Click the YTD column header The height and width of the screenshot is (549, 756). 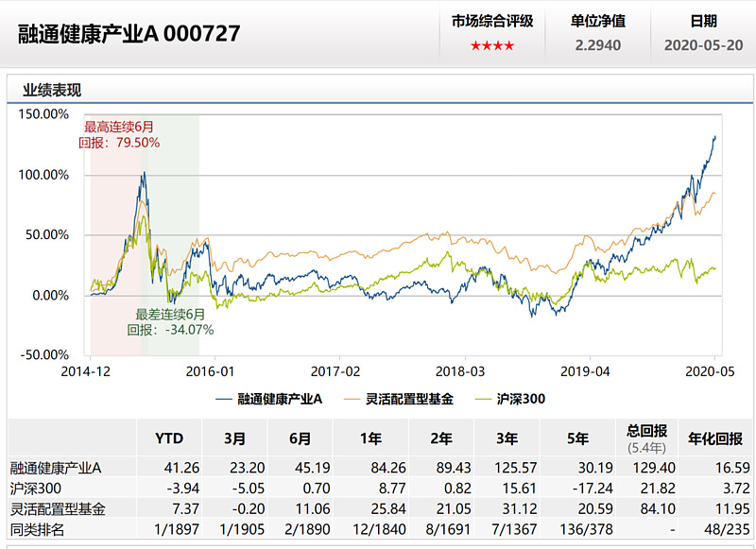[x=169, y=438]
